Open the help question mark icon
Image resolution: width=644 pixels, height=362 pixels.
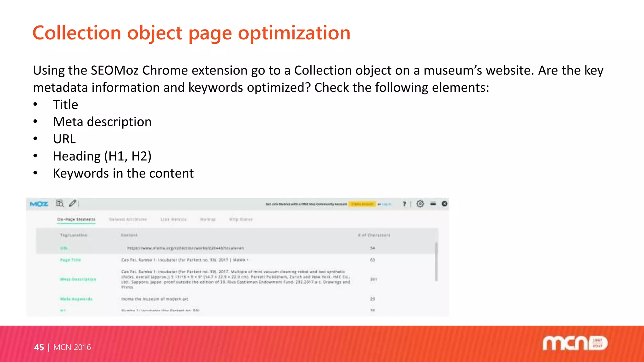pyautogui.click(x=404, y=204)
